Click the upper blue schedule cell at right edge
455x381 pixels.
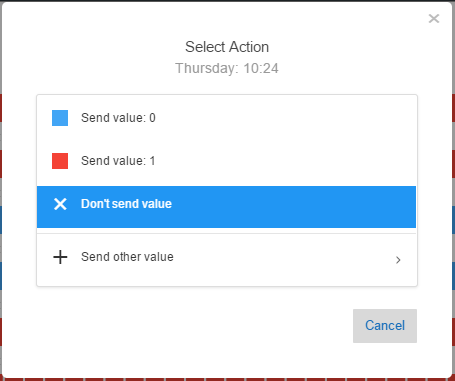click(453, 220)
